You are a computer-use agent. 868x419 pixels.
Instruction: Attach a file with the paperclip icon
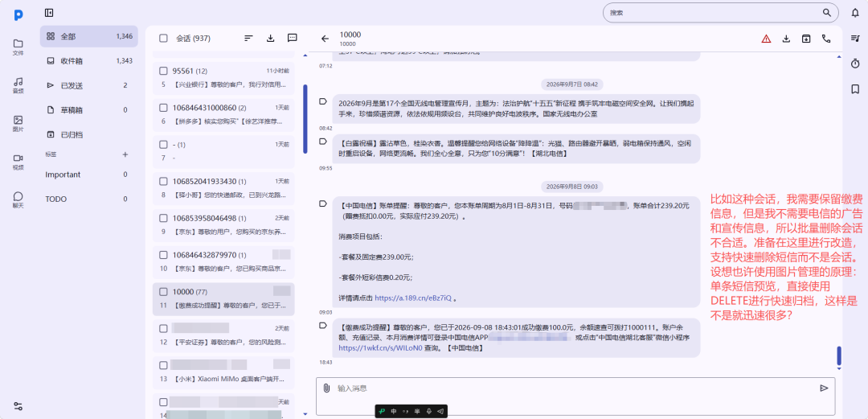(326, 388)
